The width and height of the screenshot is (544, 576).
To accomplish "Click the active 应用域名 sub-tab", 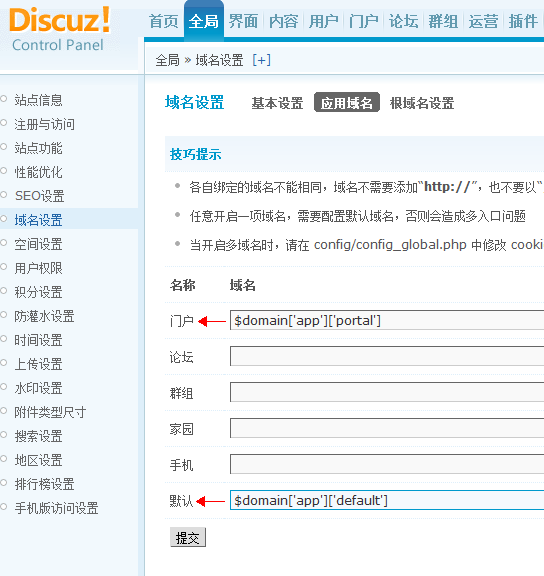I will coord(347,102).
